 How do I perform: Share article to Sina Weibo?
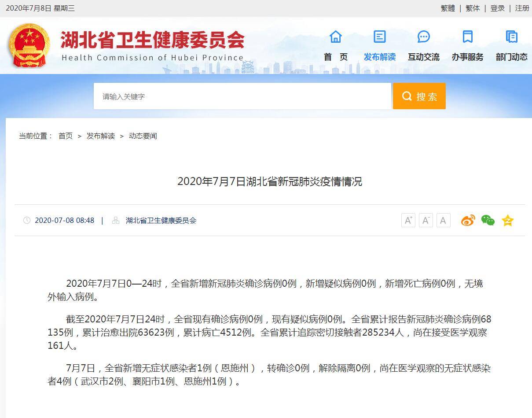(468, 220)
